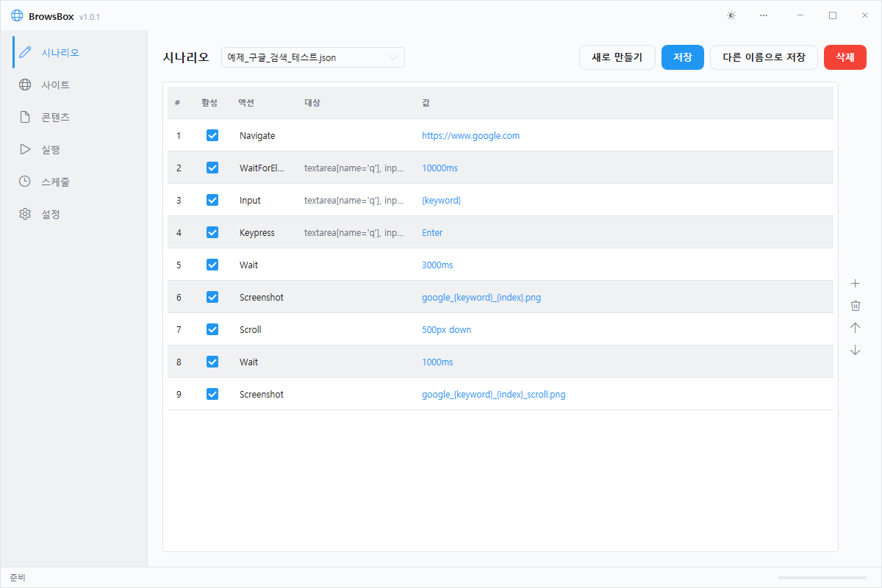
Task: Click the gear icon for 설정
Action: [x=25, y=214]
